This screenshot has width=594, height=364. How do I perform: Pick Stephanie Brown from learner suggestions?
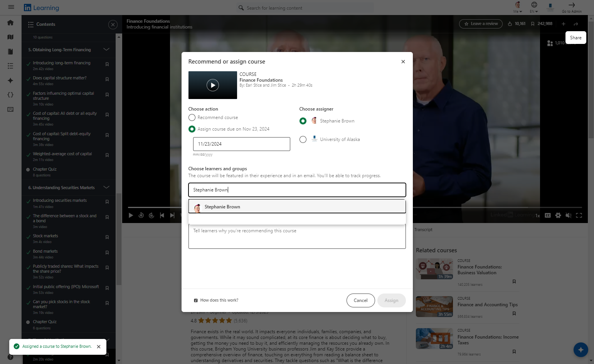(297, 207)
